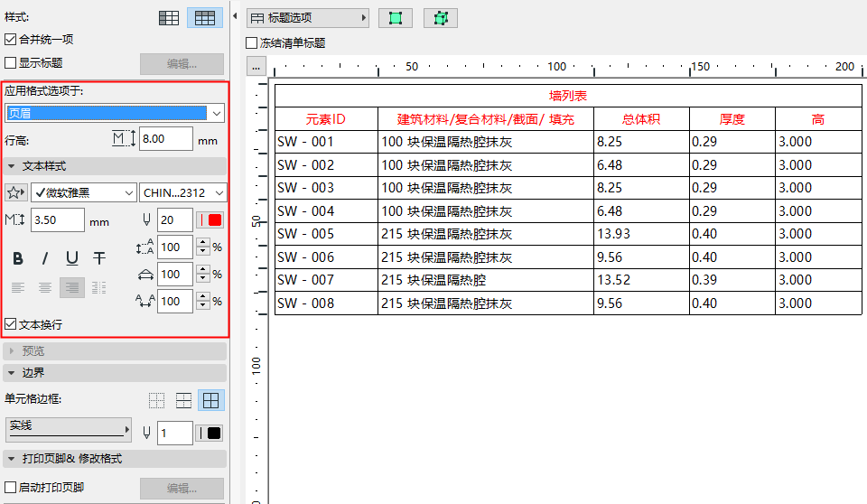This screenshot has width=867, height=504.
Task: Uncheck 合并统一项 checkbox
Action: click(x=10, y=39)
